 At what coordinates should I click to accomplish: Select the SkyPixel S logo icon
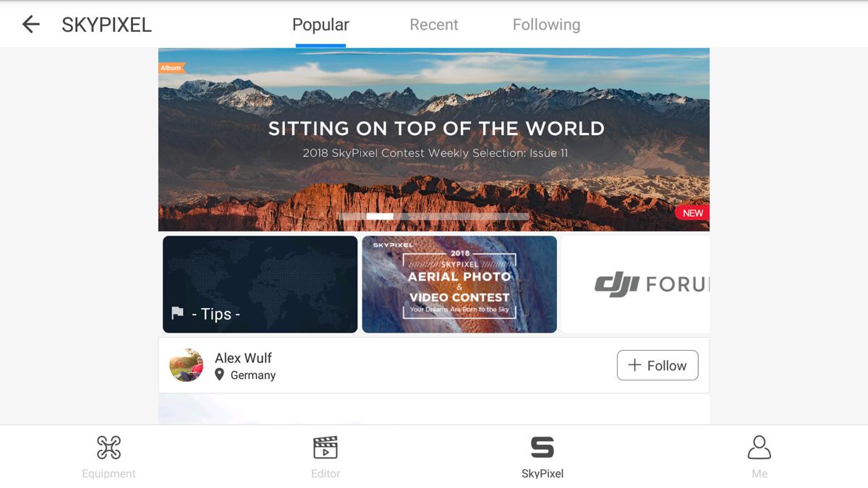click(542, 448)
